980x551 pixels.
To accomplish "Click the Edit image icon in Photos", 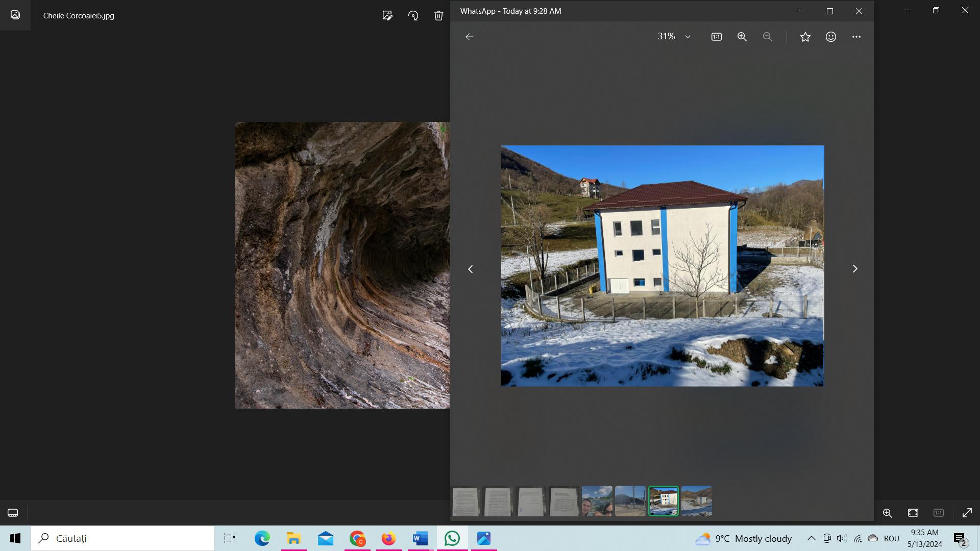I will (387, 15).
